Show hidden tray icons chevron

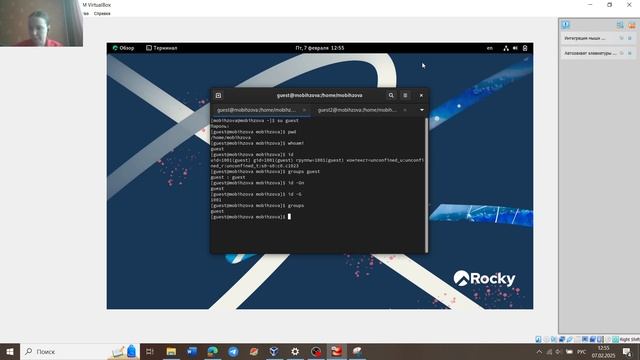539,352
